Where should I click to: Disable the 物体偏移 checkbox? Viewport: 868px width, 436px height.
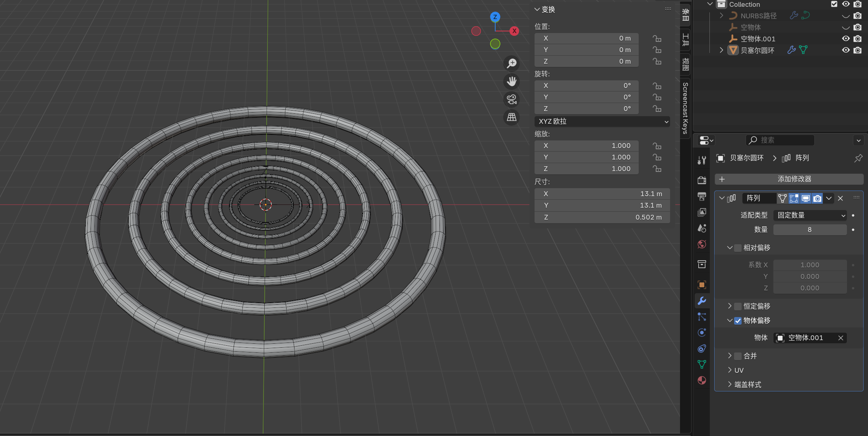coord(738,321)
